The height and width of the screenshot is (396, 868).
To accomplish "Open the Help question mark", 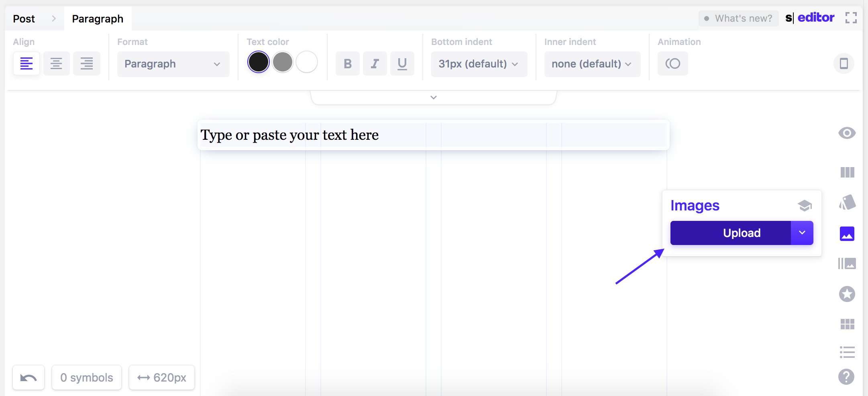I will tap(847, 377).
